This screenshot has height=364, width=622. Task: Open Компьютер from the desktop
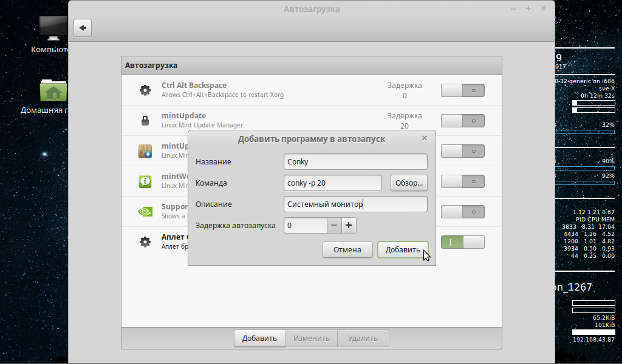pos(53,27)
